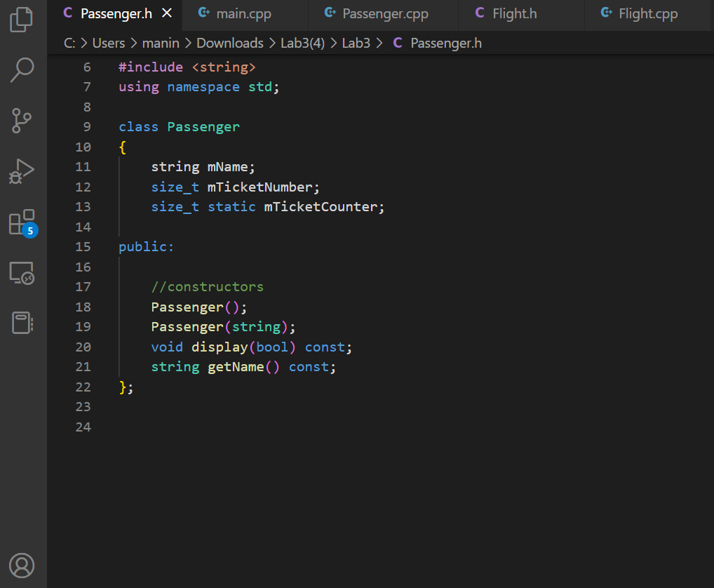714x588 pixels.
Task: Open the Search view
Action: (x=22, y=70)
